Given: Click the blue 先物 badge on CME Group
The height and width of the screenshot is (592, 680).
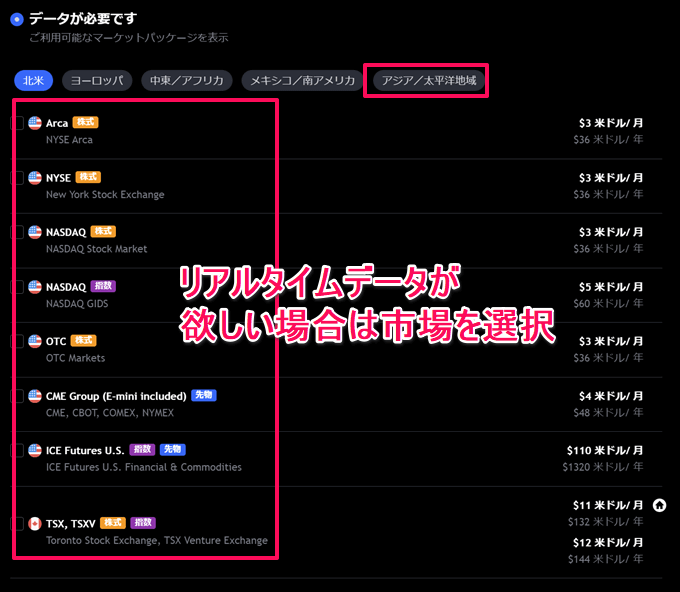Looking at the screenshot, I should pos(204,395).
